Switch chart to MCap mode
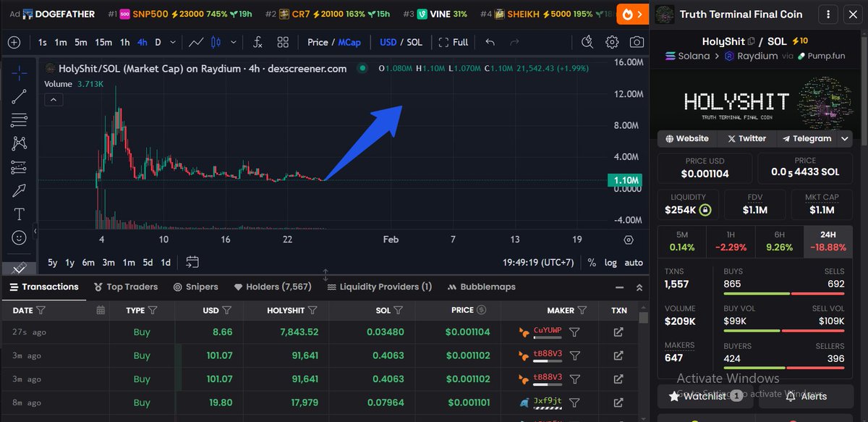 349,42
